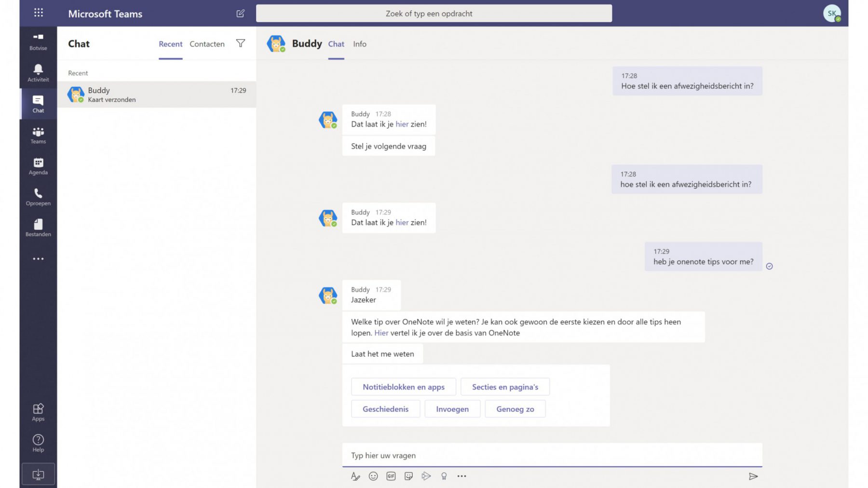
Task: Open the sticker picker
Action: pyautogui.click(x=408, y=476)
